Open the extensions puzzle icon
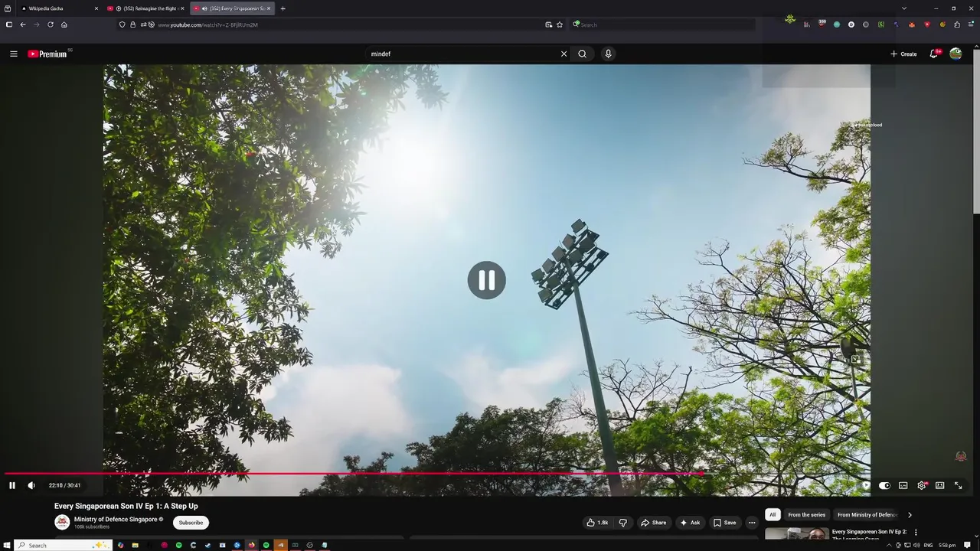Image resolution: width=980 pixels, height=551 pixels. point(957,24)
